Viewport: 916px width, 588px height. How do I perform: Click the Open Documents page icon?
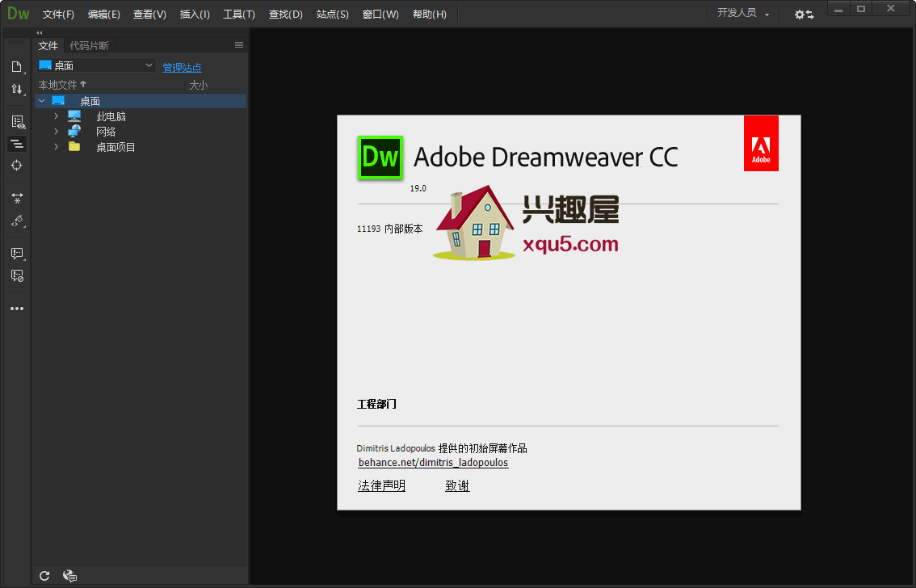(16, 66)
